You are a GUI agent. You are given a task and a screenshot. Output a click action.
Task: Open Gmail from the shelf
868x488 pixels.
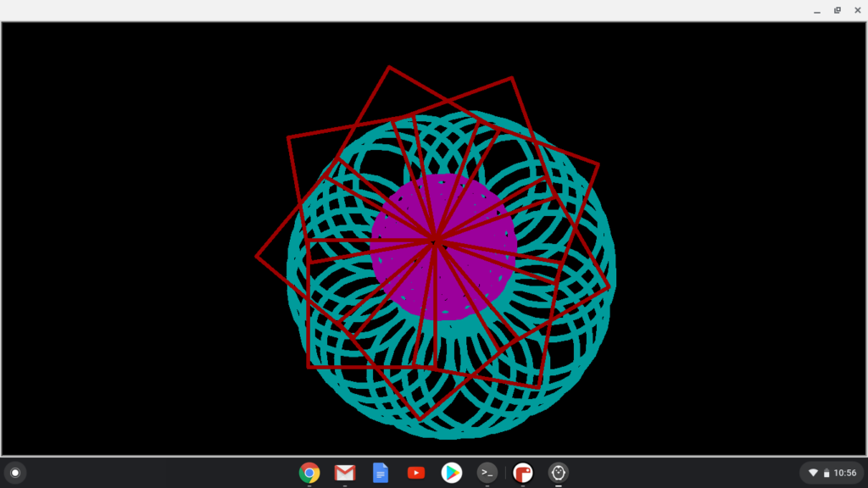pyautogui.click(x=345, y=473)
